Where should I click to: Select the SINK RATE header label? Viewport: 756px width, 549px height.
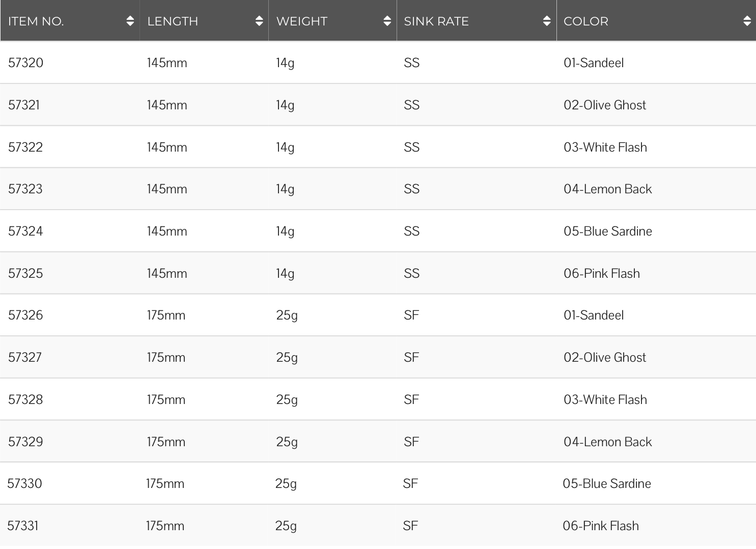436,21
